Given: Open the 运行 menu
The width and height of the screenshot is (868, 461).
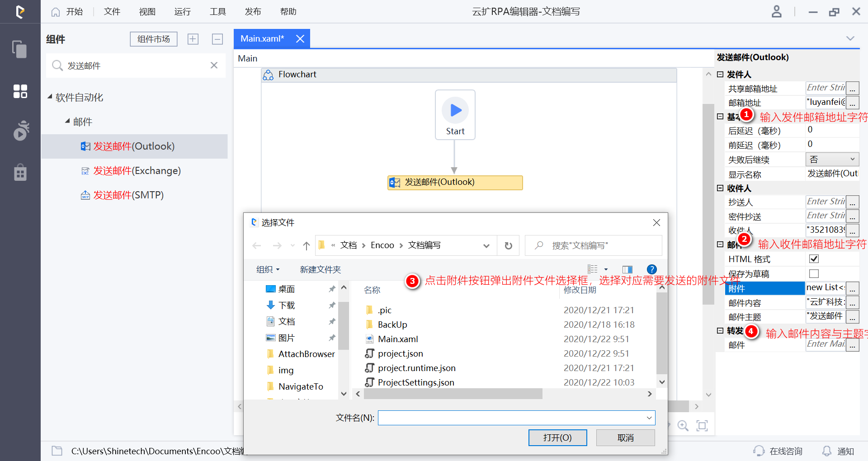Looking at the screenshot, I should pos(182,12).
